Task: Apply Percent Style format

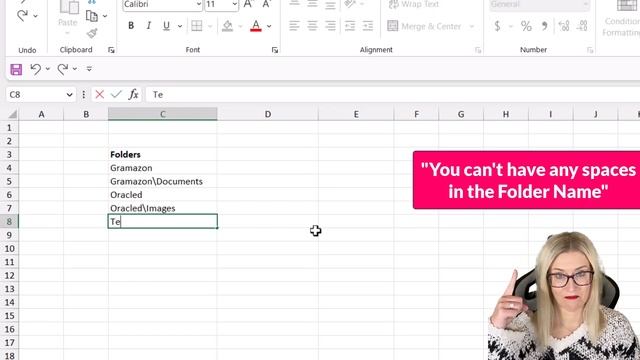Action: [526, 26]
